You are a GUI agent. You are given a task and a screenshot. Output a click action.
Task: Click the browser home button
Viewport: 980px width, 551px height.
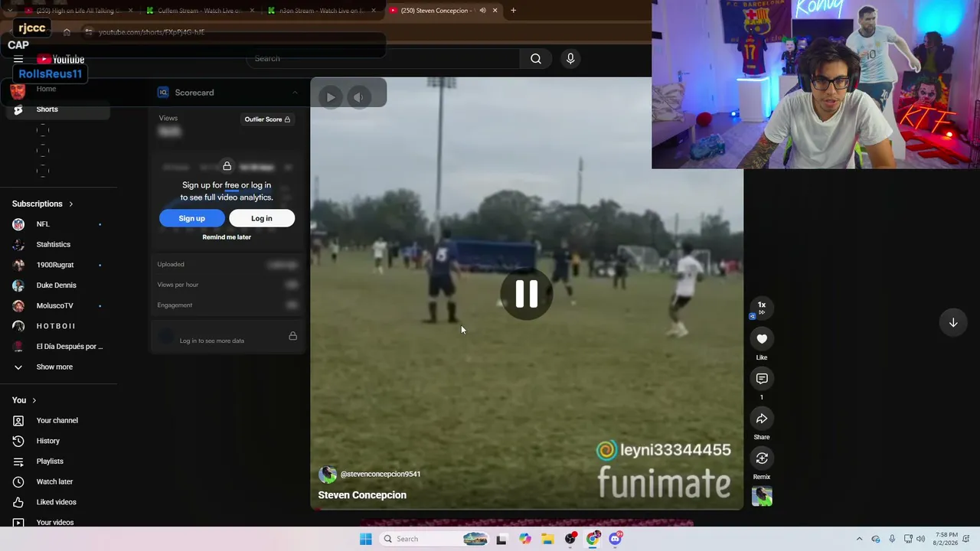pos(67,32)
